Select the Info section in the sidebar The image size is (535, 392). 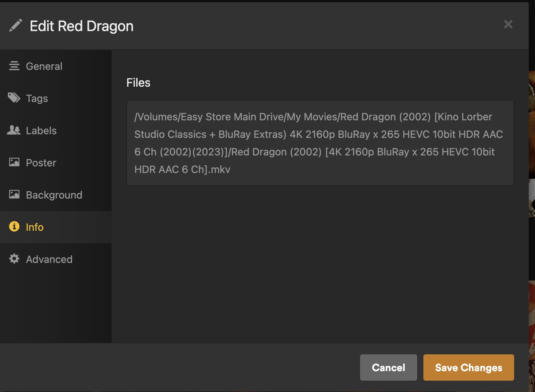pyautogui.click(x=35, y=227)
